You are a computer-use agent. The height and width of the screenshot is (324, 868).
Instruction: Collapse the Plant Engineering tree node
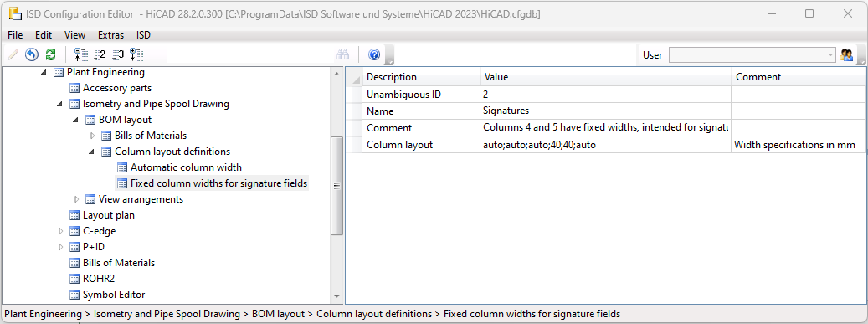click(x=44, y=72)
